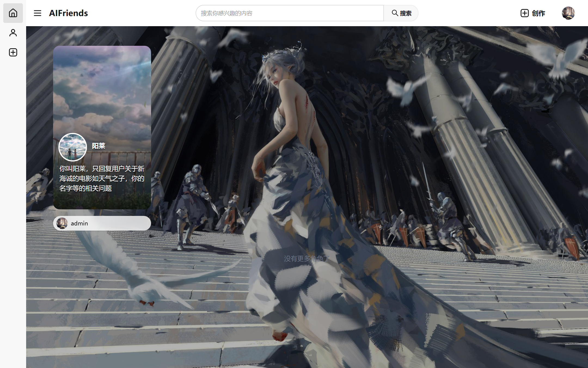588x368 pixels.
Task: Open the Home page from the sidebar
Action: pos(13,13)
